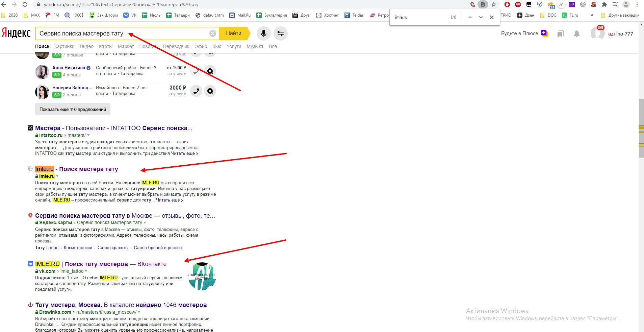
Task: Go to previous find-in-page match
Action: pyautogui.click(x=470, y=17)
